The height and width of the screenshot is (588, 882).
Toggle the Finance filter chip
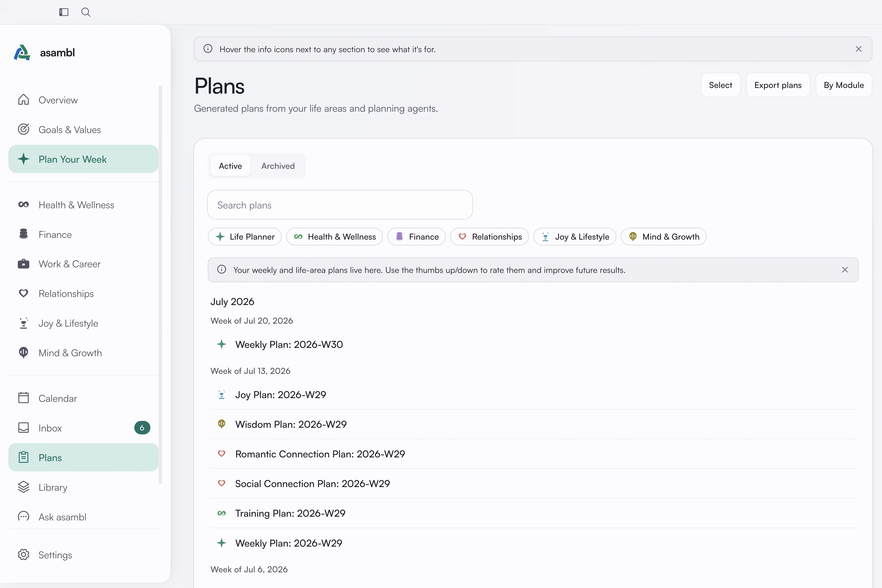416,237
